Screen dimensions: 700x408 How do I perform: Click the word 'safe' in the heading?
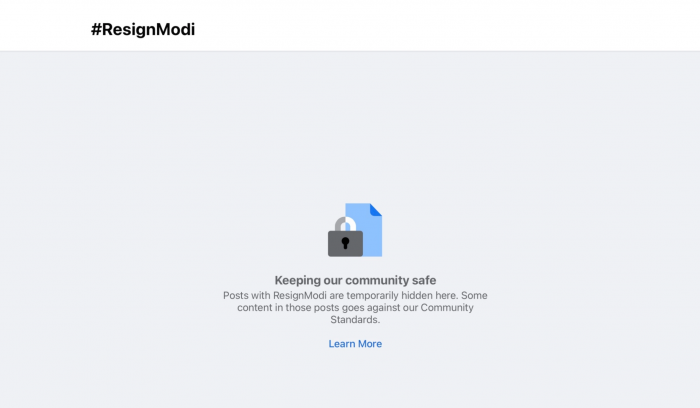423,280
